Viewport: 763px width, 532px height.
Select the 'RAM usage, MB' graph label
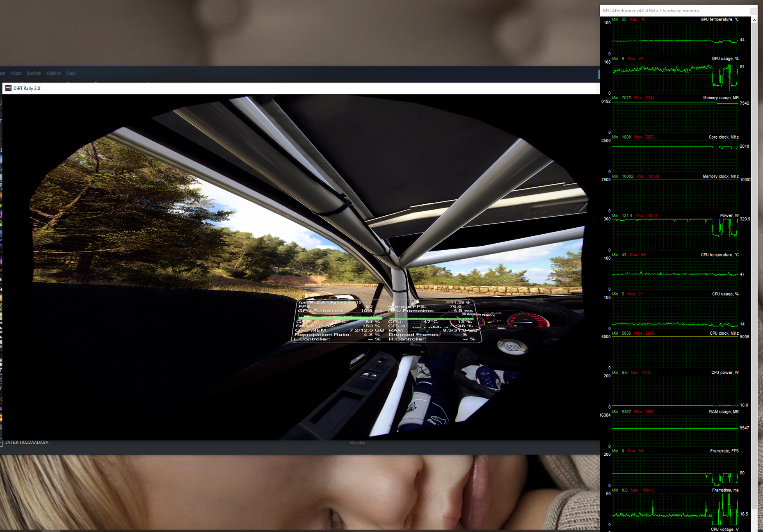tap(724, 412)
